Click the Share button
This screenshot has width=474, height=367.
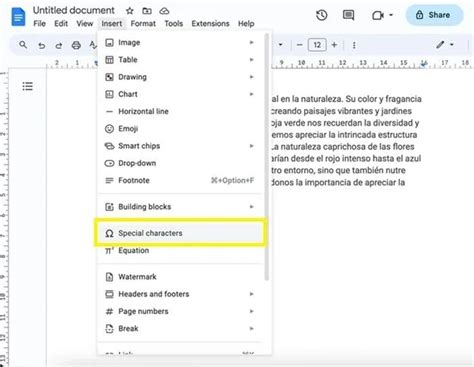pyautogui.click(x=434, y=15)
